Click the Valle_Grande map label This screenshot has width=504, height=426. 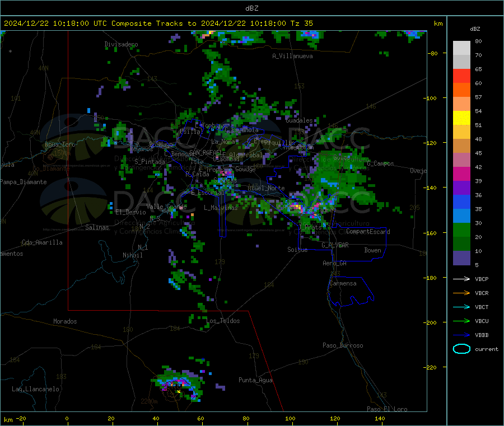point(166,207)
